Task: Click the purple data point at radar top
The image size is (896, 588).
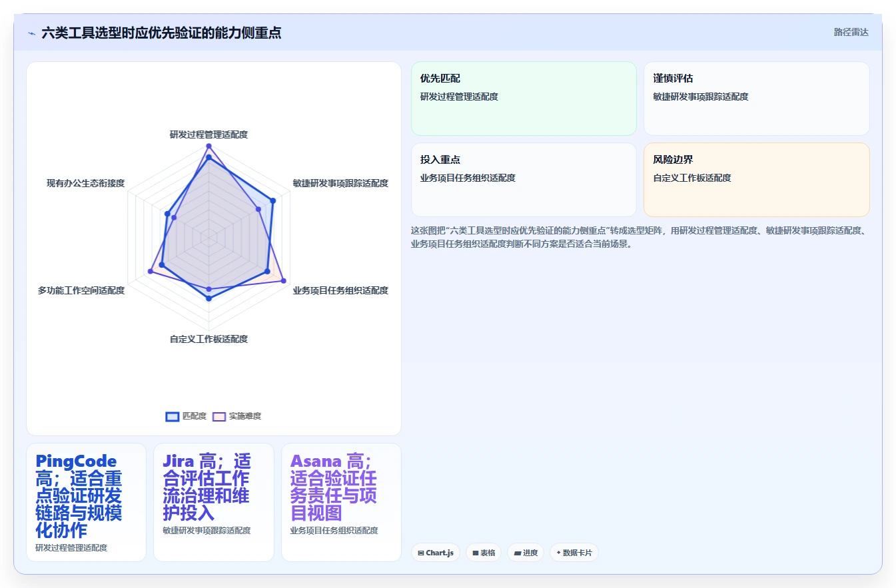Action: (x=209, y=146)
